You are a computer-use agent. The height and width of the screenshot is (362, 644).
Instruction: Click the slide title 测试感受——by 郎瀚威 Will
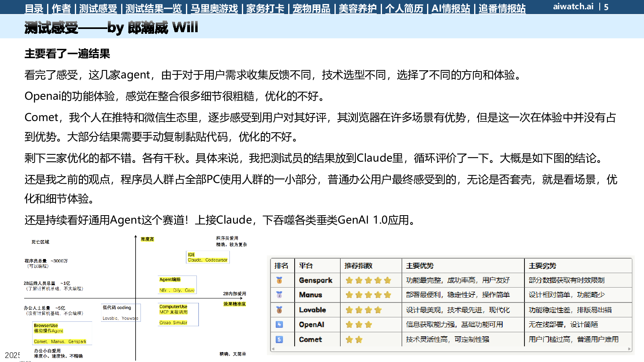[111, 27]
